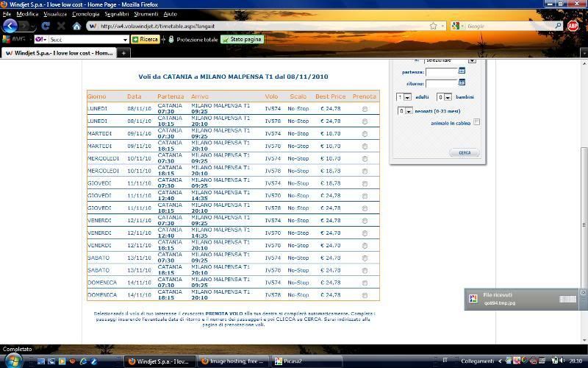Open the history dropdown beside Forward button
The height and width of the screenshot is (368, 588).
(33, 26)
